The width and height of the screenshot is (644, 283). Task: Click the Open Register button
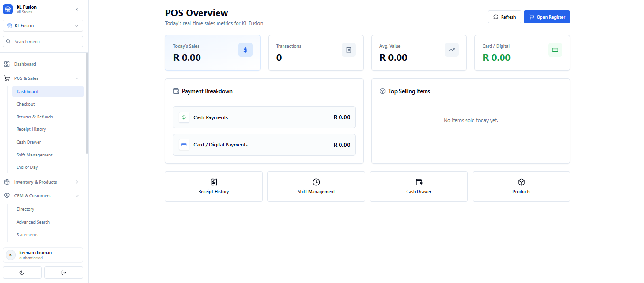[x=547, y=17]
